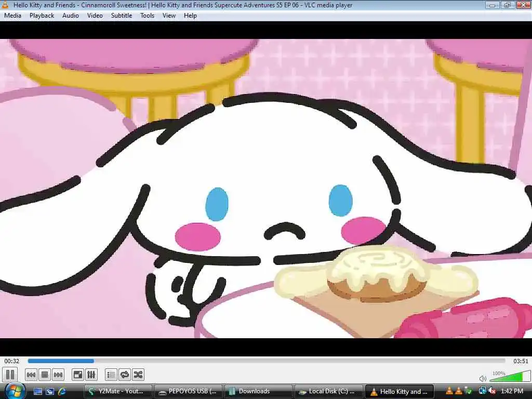Open the Windows Start orb
Screen dimensions: 532x399
pyautogui.click(x=14, y=391)
